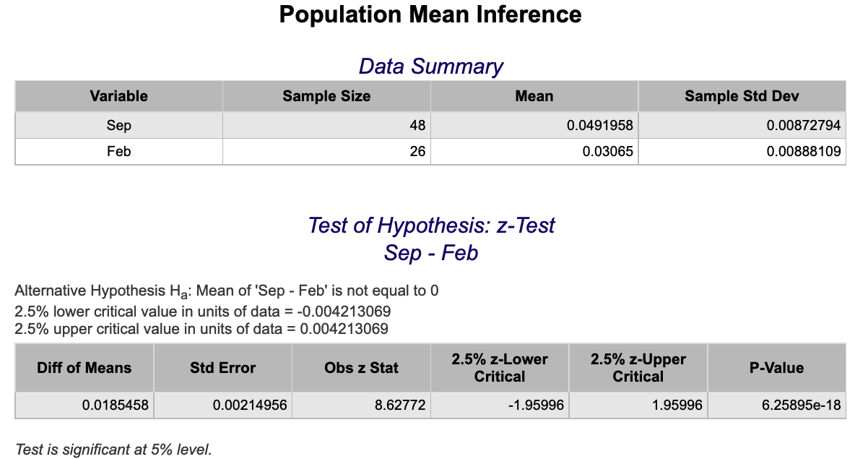This screenshot has width=868, height=459.
Task: Select the Test of Hypothesis z-Test heading
Action: tap(431, 226)
